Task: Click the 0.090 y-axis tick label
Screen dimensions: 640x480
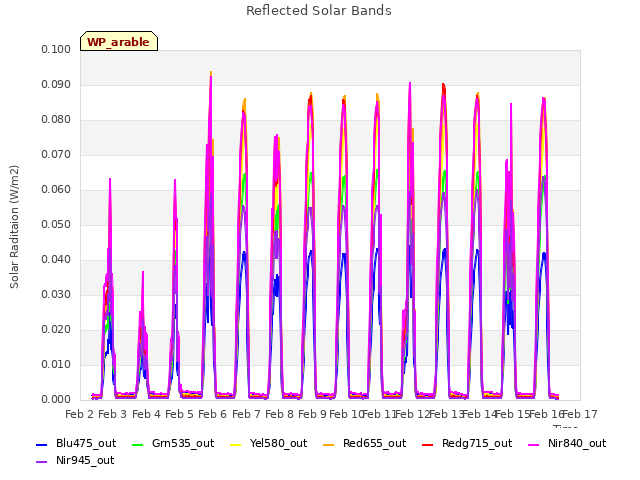Action: pyautogui.click(x=56, y=84)
